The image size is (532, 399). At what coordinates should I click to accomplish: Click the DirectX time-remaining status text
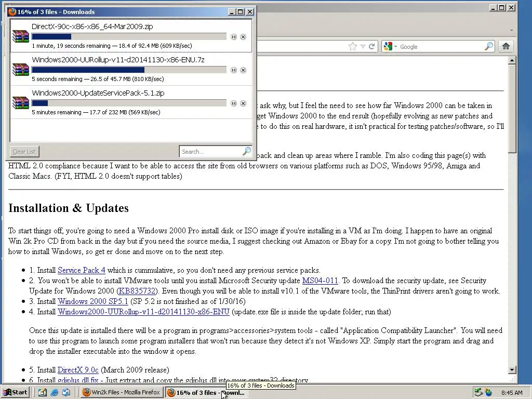click(112, 46)
